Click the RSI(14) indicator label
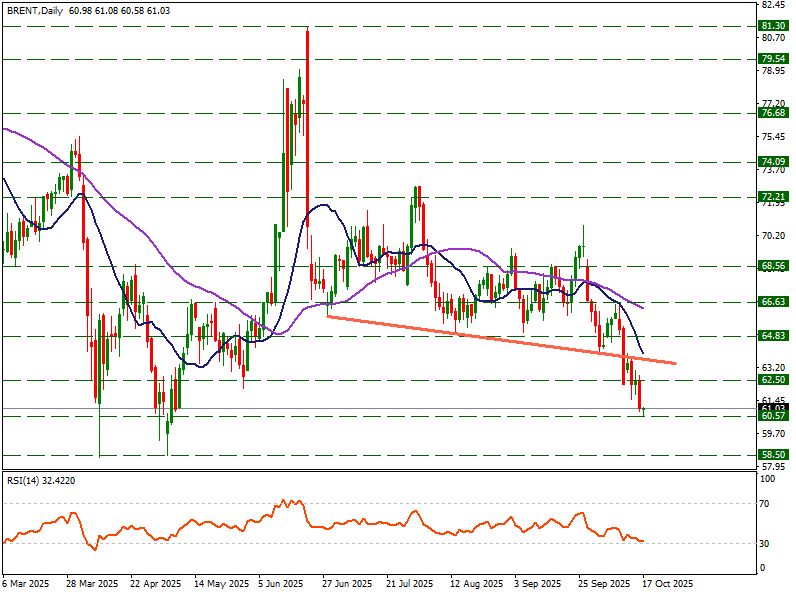The width and height of the screenshot is (796, 595). click(x=41, y=481)
